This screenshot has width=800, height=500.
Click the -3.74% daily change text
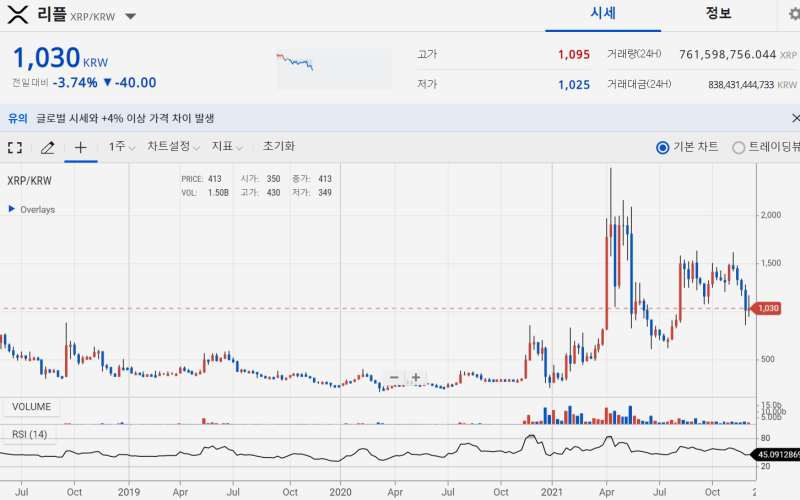pyautogui.click(x=75, y=83)
